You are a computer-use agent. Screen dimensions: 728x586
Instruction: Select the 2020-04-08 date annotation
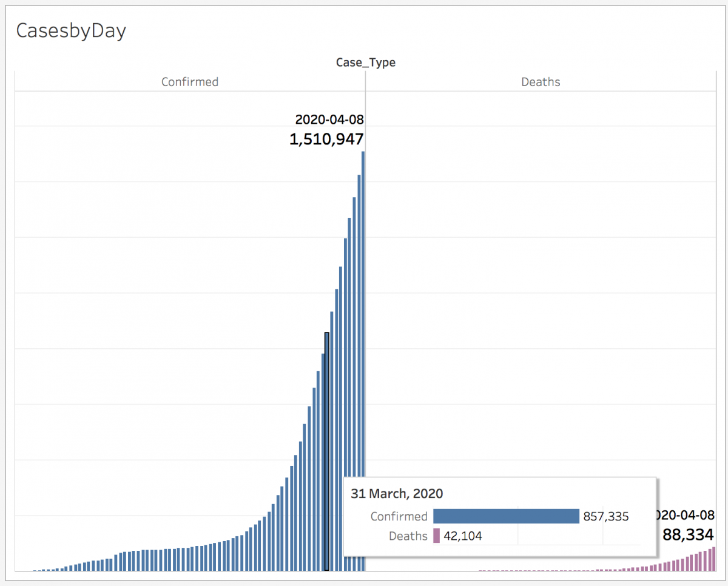(329, 120)
